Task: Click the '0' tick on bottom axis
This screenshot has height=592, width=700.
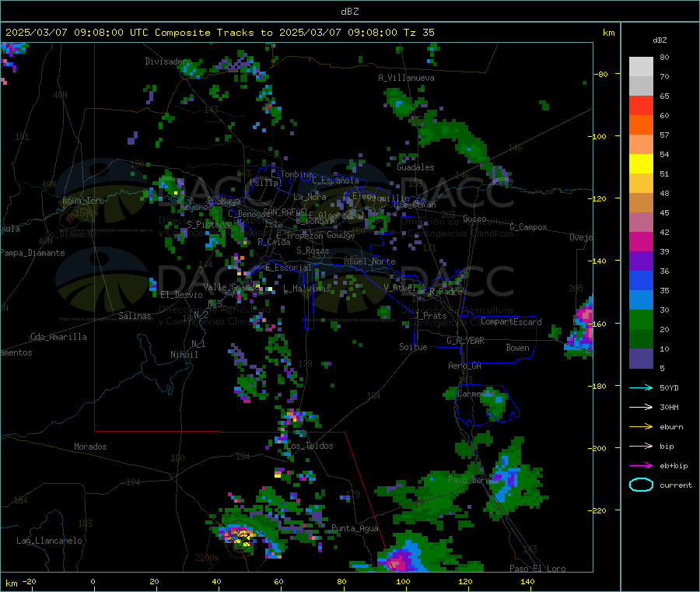Action: click(93, 582)
